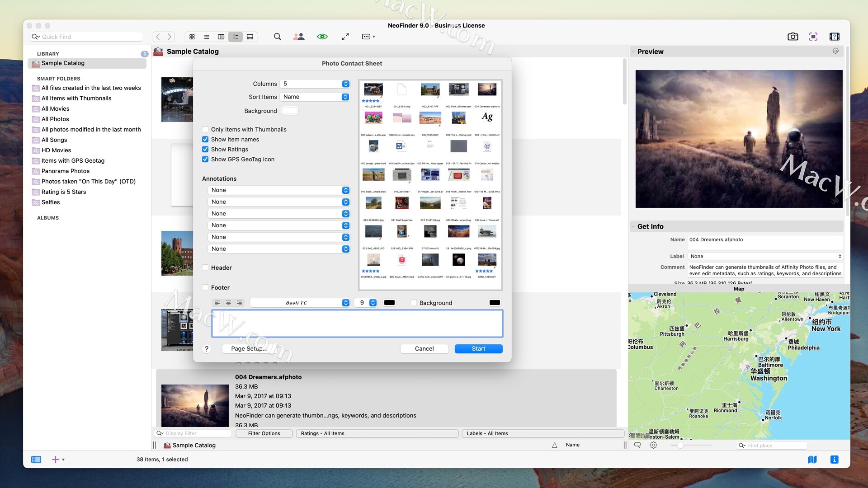
Task: Open the people/faces finder icon
Action: [298, 37]
